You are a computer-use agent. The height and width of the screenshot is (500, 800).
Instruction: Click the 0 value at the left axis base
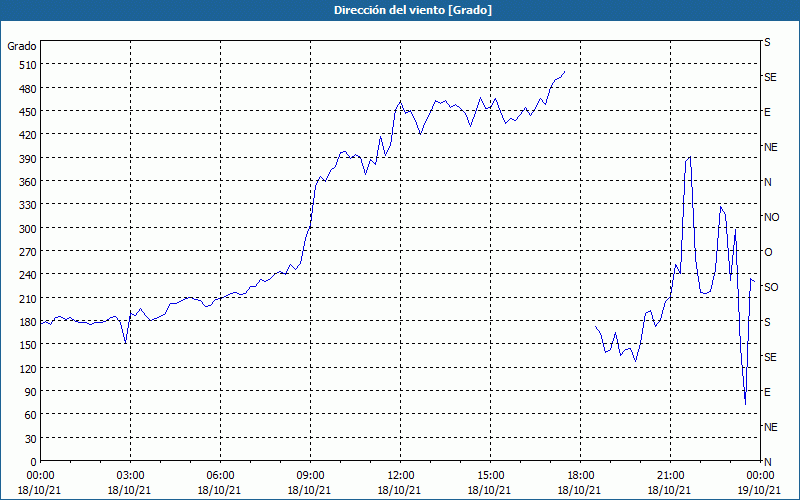33,462
